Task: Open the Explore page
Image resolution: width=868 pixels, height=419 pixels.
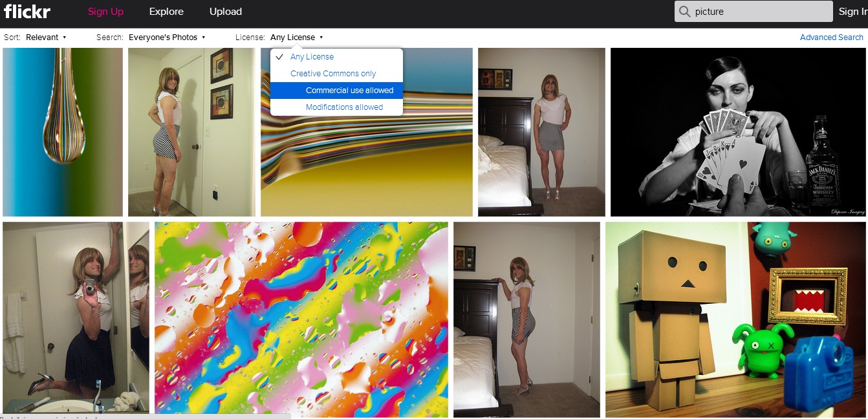Action: coord(166,12)
